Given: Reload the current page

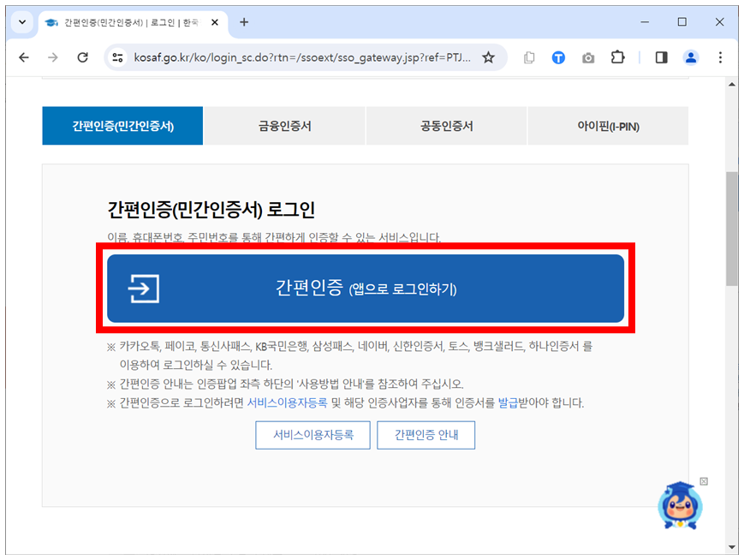Looking at the screenshot, I should 82,57.
